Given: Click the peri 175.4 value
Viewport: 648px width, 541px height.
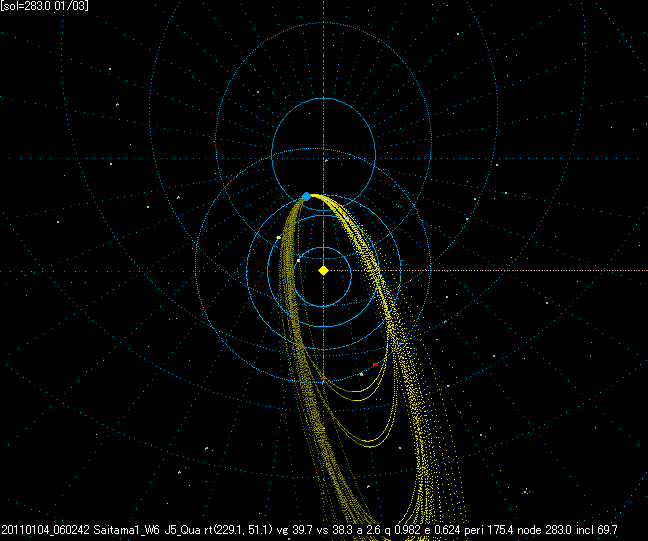Looking at the screenshot, I should click(489, 530).
